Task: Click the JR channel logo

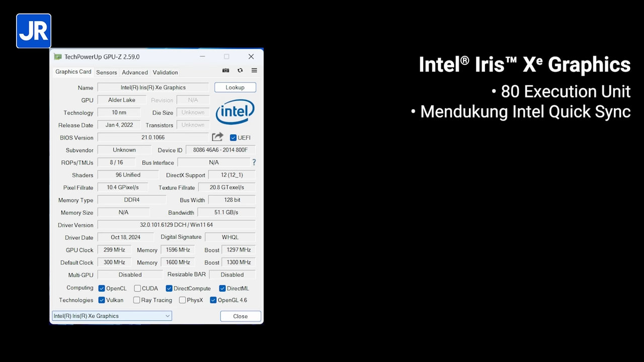Action: 34,31
